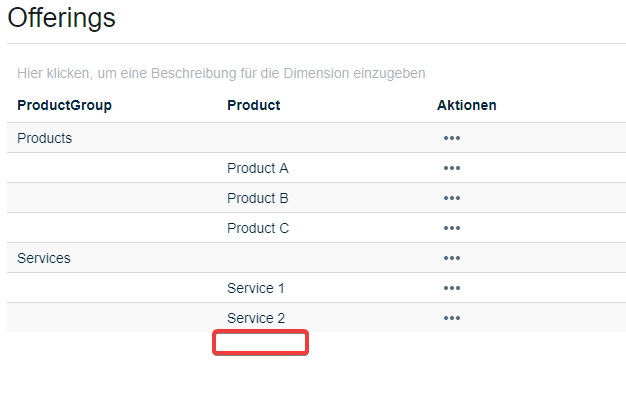Open actions menu for Services group row

pyautogui.click(x=452, y=258)
